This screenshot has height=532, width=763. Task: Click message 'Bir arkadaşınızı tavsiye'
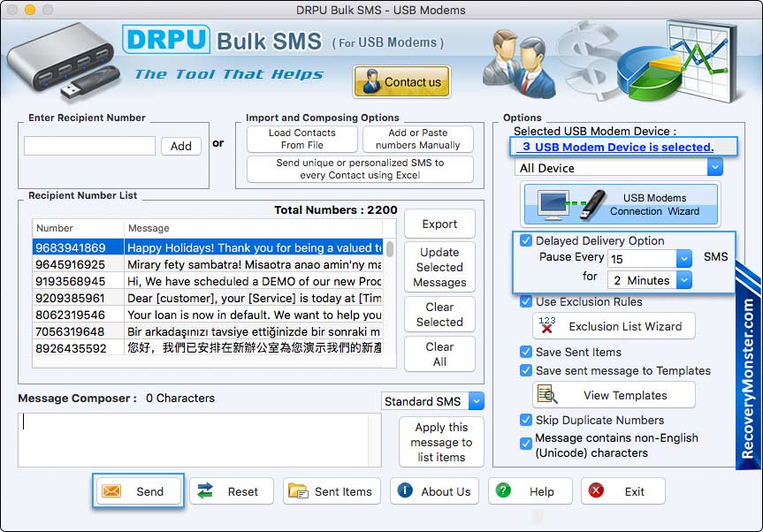coord(255,331)
